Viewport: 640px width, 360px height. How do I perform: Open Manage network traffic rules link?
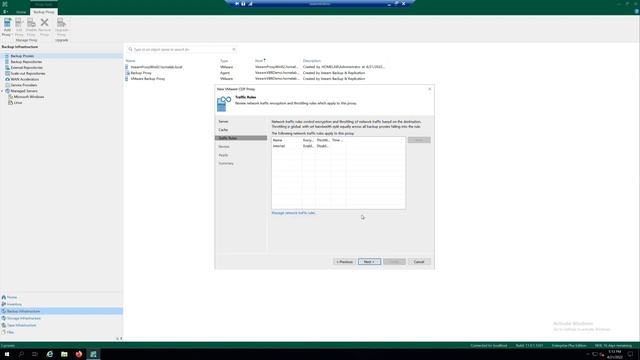click(293, 213)
